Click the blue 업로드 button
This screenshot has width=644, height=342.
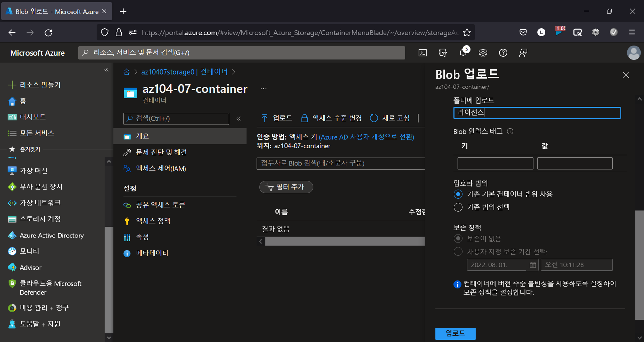[x=455, y=334]
